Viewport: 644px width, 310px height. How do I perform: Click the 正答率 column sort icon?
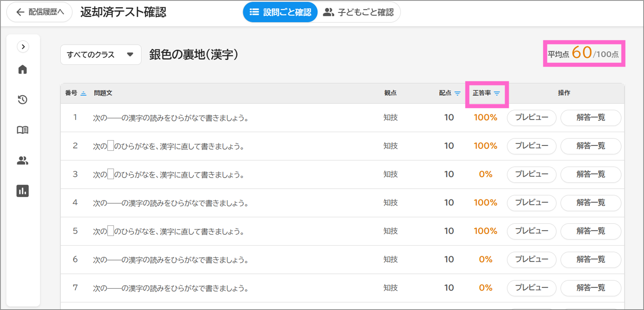click(x=497, y=93)
